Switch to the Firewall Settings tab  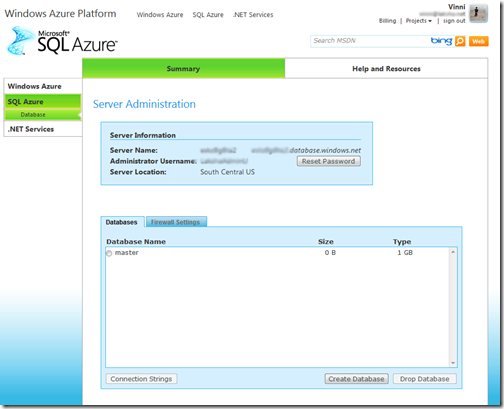point(176,222)
